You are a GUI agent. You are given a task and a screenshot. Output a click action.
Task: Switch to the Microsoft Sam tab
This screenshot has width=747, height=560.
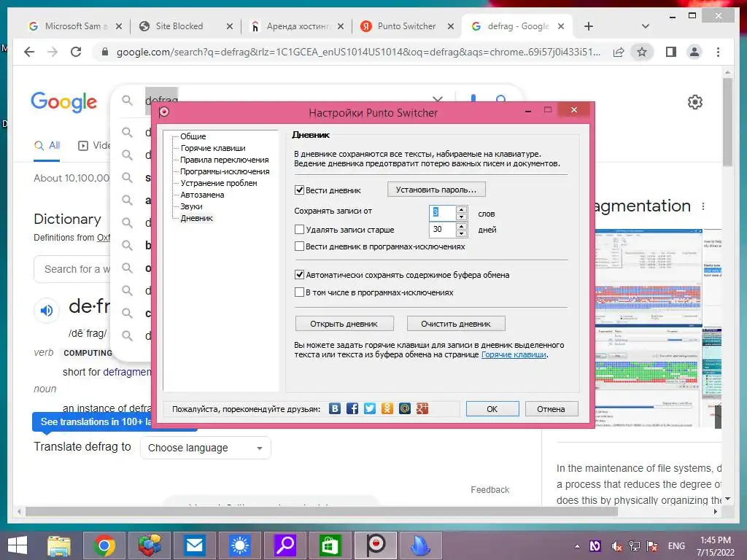(x=75, y=26)
